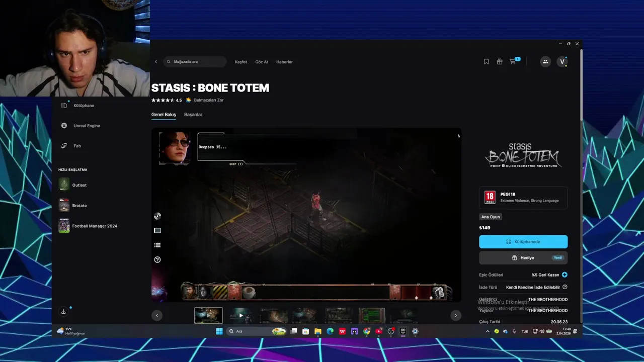Click the 4.5 star rating
644x362 pixels.
point(167,100)
